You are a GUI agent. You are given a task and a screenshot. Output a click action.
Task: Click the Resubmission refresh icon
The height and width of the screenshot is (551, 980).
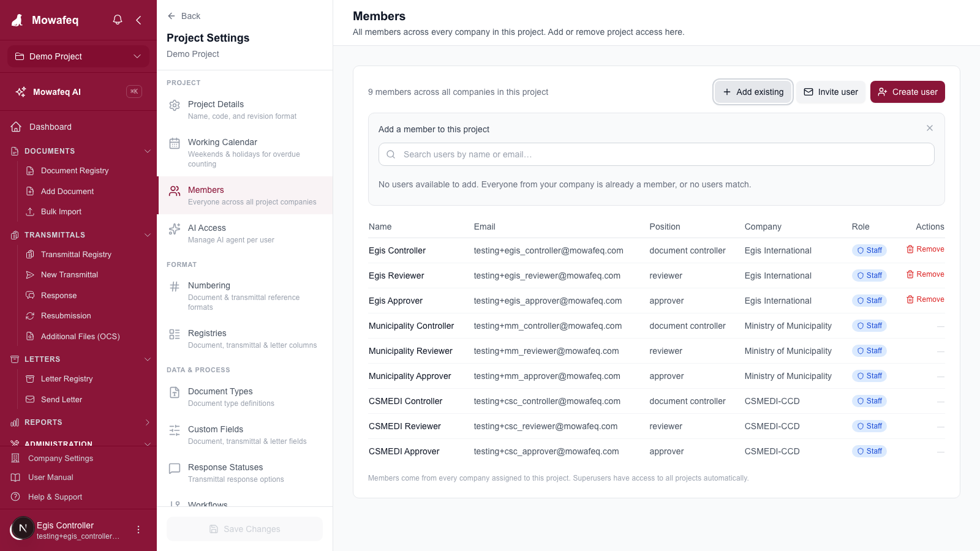pyautogui.click(x=30, y=316)
